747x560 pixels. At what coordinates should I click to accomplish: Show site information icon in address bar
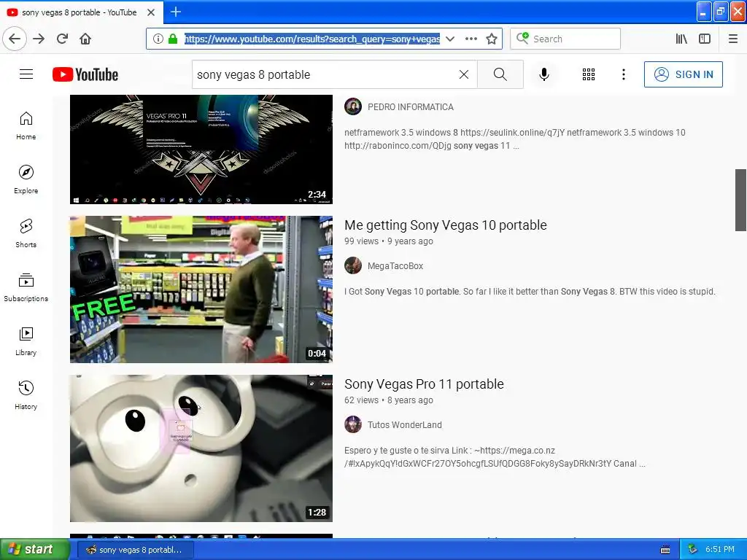click(x=158, y=39)
